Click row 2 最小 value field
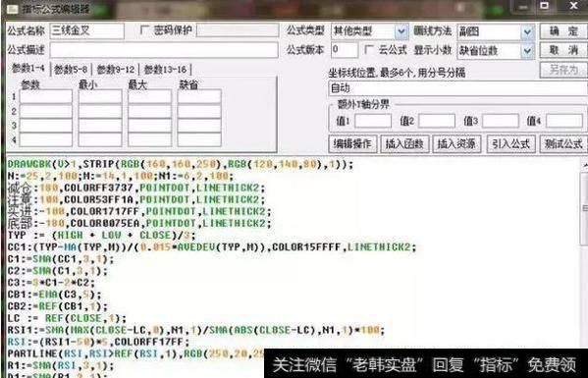The height and width of the screenshot is (378, 588). click(x=100, y=111)
